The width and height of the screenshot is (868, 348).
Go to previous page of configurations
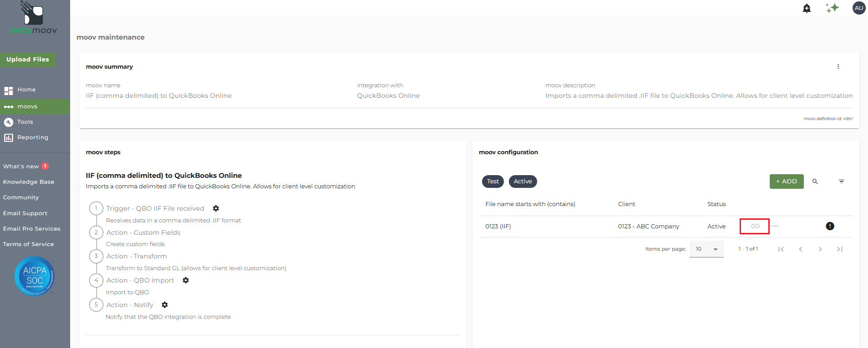(801, 249)
